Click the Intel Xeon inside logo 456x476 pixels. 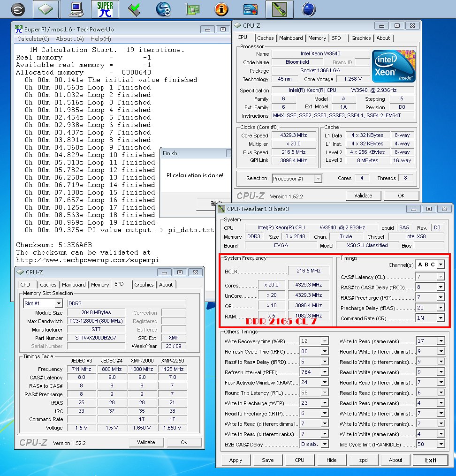394,66
